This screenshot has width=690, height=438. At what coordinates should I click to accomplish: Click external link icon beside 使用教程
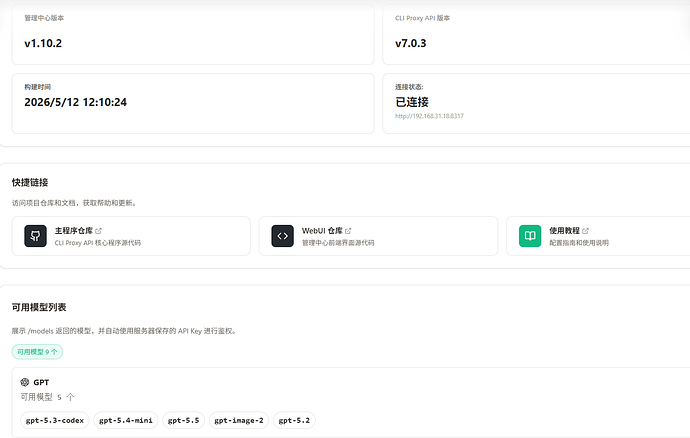tap(585, 231)
